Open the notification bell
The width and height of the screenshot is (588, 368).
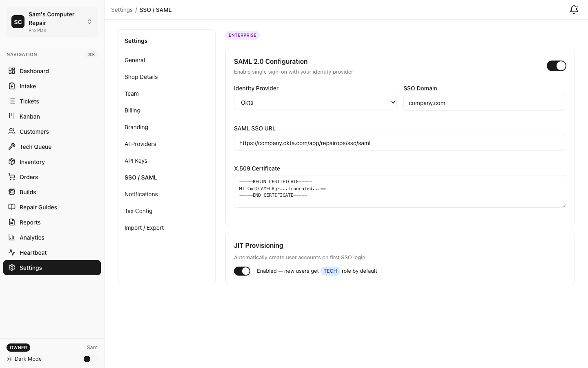574,9
